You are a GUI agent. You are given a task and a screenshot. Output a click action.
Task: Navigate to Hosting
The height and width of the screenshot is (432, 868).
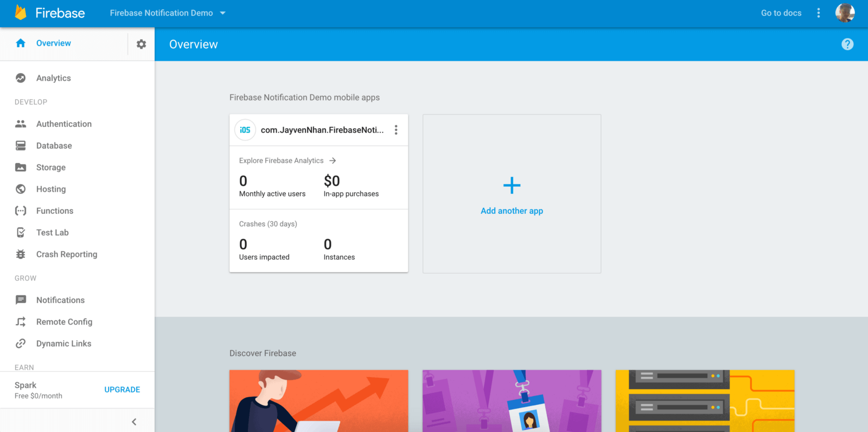tap(51, 189)
